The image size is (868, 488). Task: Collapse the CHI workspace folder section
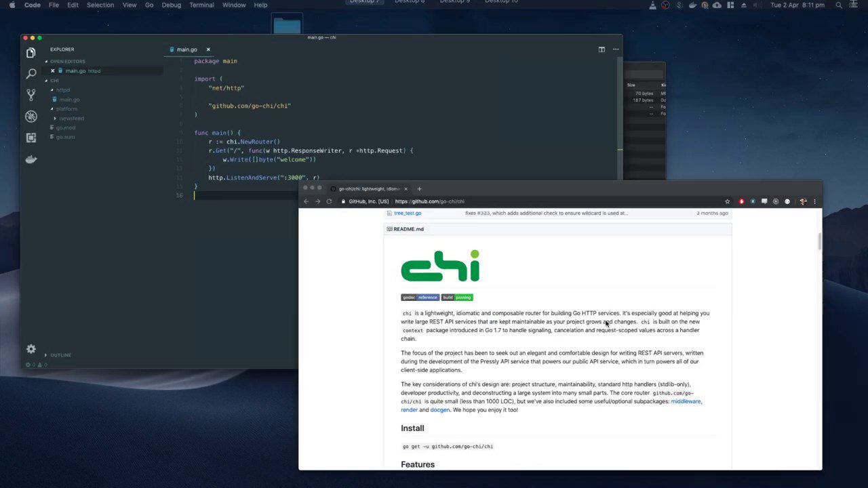[x=53, y=80]
